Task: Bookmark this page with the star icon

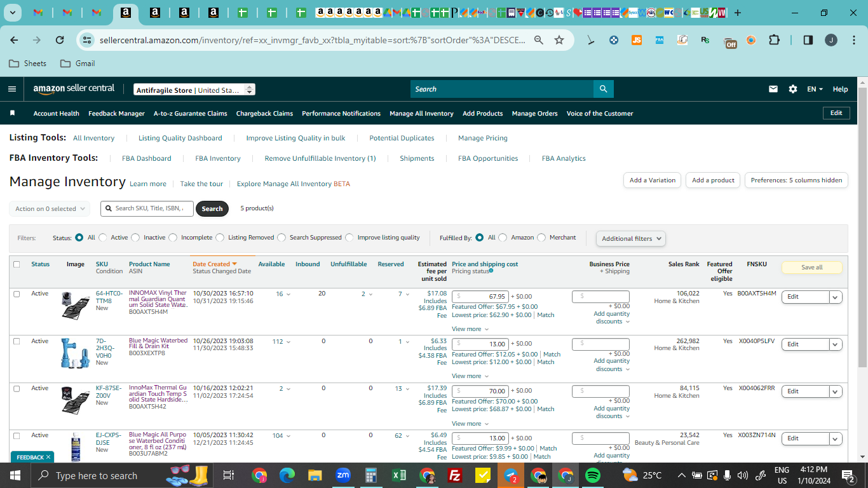Action: pos(559,40)
